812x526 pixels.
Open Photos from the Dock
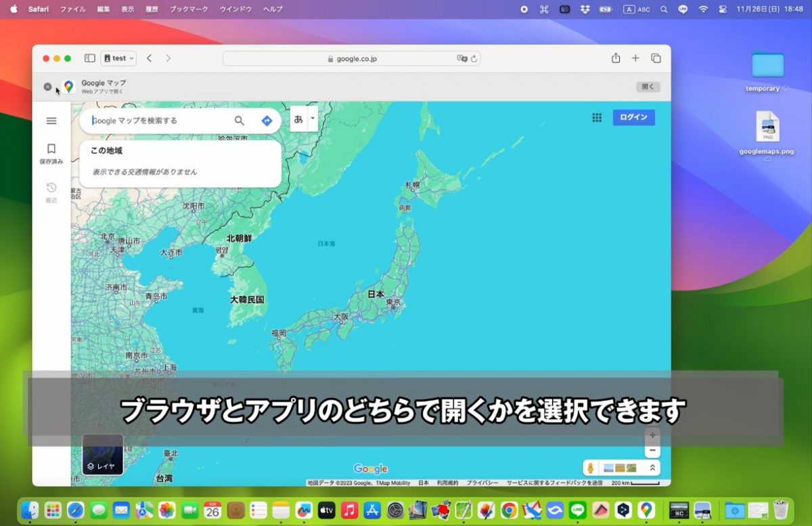(x=166, y=510)
